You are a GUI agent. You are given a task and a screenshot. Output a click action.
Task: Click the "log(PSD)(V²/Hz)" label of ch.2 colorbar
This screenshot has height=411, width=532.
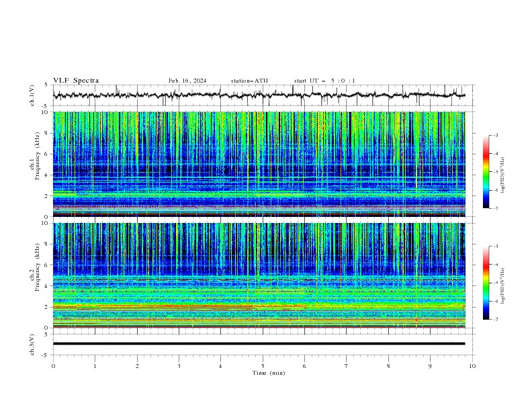(503, 286)
